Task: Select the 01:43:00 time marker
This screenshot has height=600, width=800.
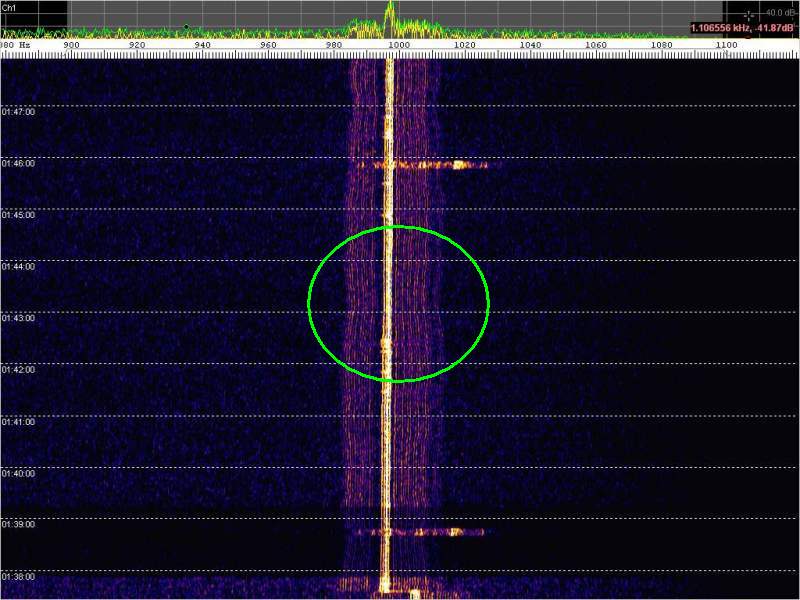Action: [x=18, y=318]
